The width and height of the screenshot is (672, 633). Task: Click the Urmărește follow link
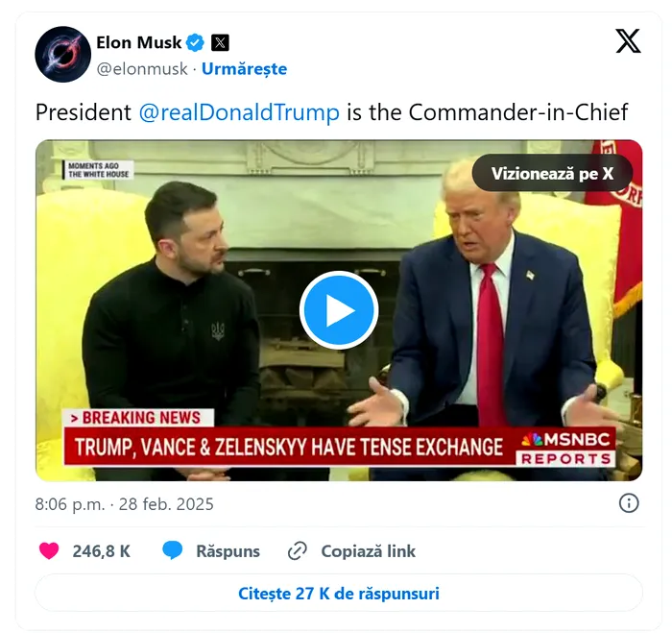244,68
